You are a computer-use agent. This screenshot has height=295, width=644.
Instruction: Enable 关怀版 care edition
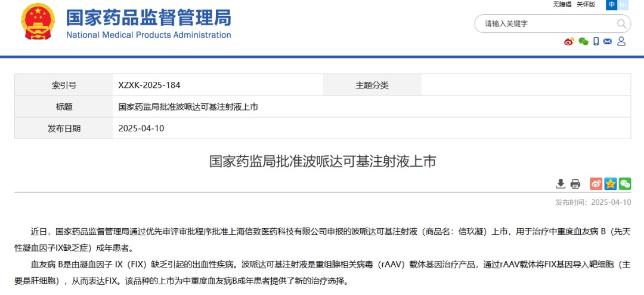coord(586,5)
